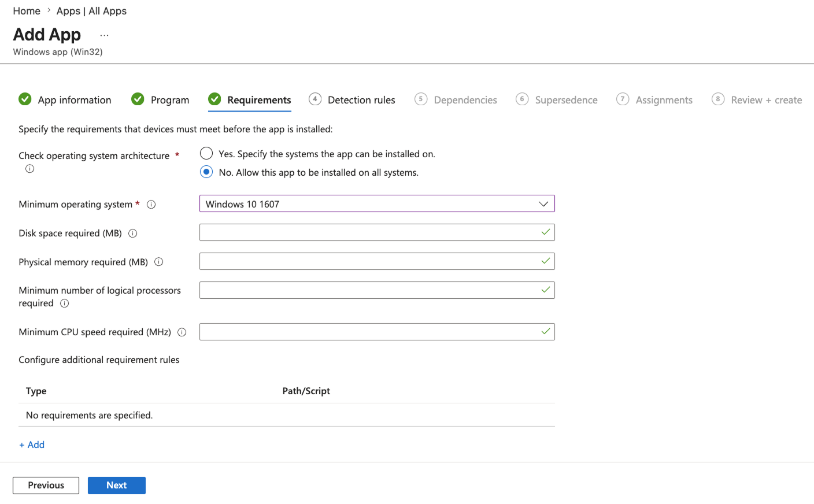Click info icon next to Minimum operating system
814x504 pixels.
coord(151,205)
